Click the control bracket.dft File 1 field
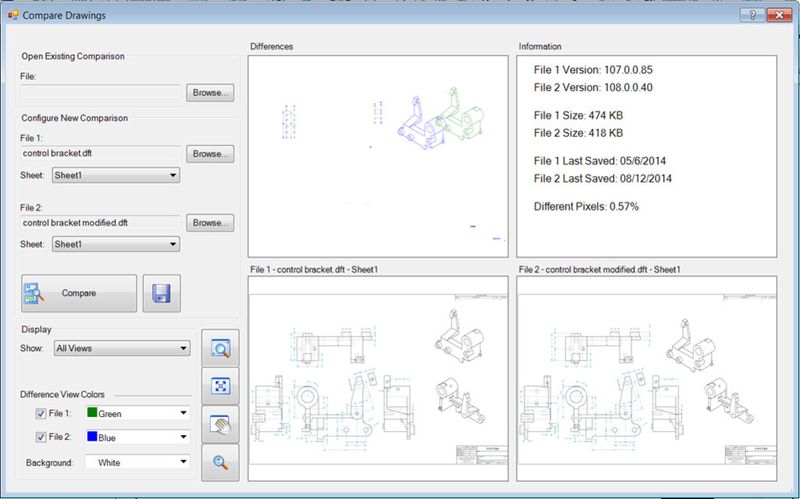The width and height of the screenshot is (800, 499). (x=101, y=154)
